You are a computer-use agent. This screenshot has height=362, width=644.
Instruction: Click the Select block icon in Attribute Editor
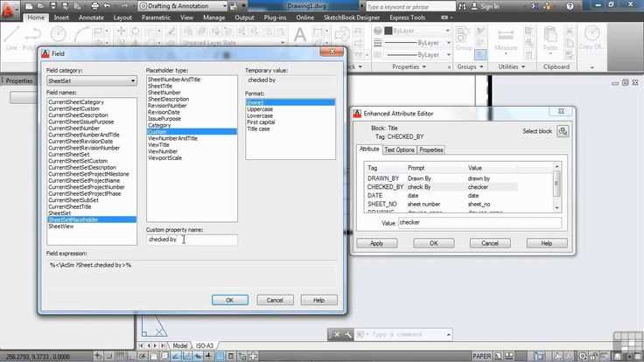(x=563, y=131)
